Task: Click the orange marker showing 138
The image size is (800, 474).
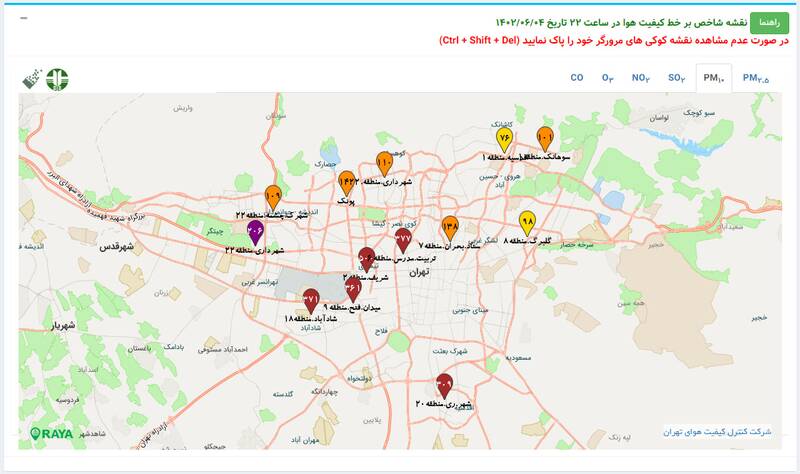Action: click(x=450, y=228)
